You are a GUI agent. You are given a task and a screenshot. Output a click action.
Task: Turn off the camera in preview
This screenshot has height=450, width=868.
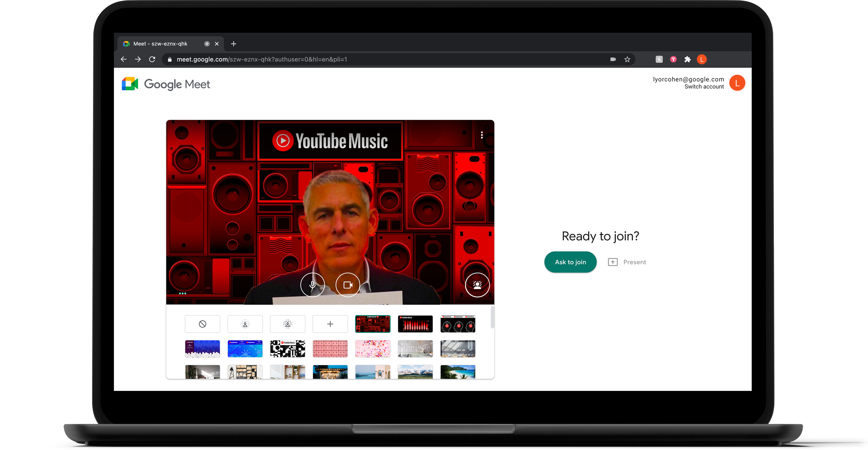[348, 285]
